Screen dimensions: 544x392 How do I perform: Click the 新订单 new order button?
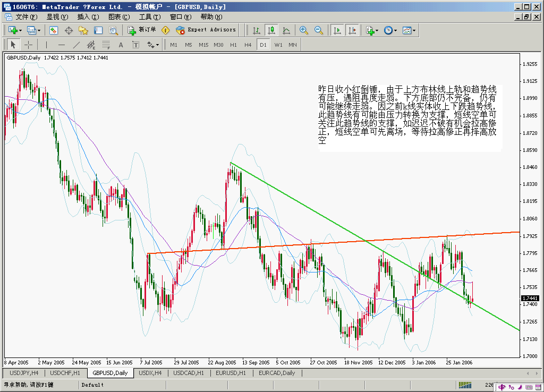click(x=142, y=30)
